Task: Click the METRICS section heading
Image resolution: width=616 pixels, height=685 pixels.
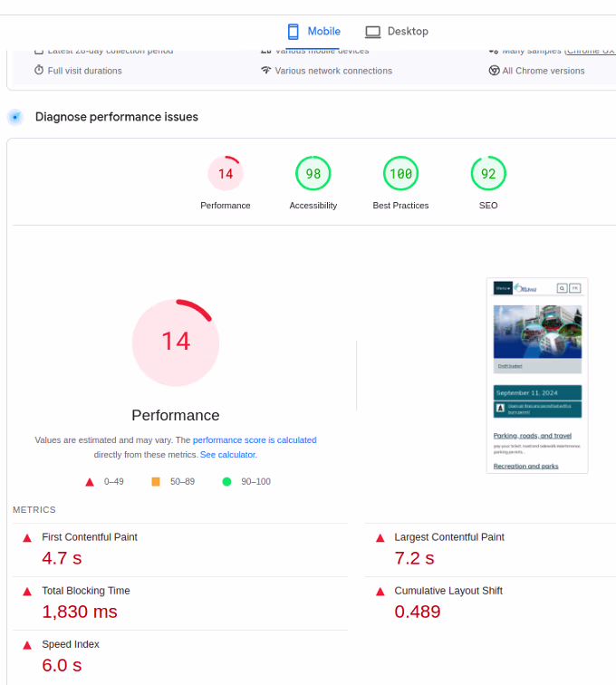Action: [34, 510]
